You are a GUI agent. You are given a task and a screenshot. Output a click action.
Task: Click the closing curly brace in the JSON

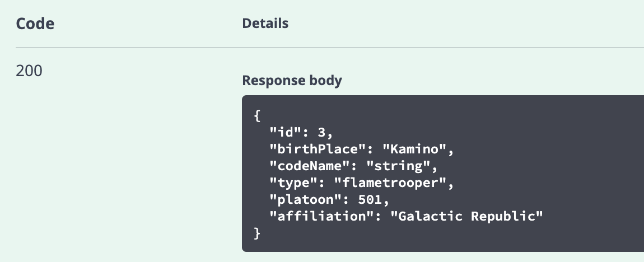coord(257,233)
